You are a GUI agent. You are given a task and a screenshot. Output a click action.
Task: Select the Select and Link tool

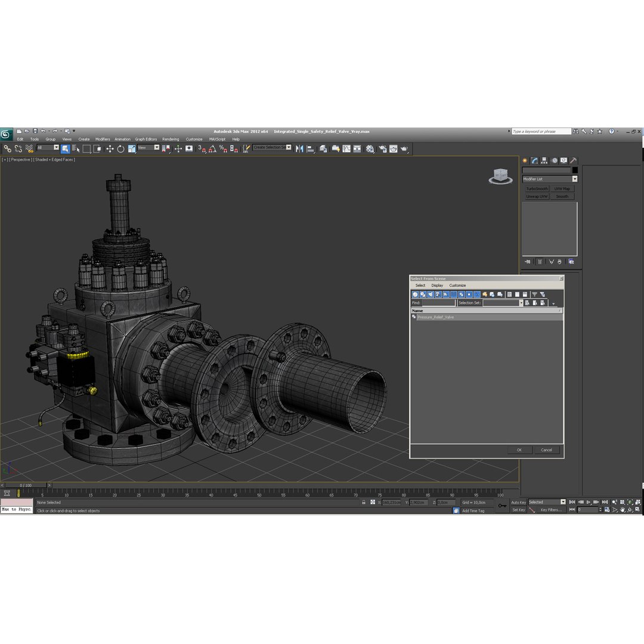(7, 148)
